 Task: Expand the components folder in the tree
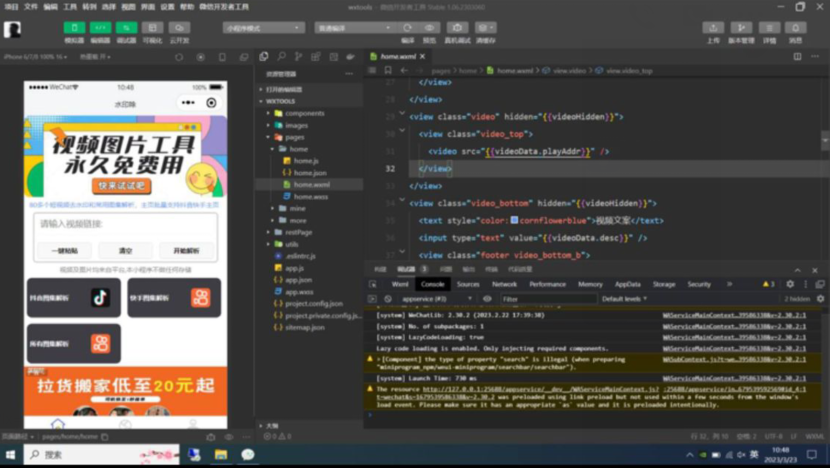pyautogui.click(x=269, y=113)
